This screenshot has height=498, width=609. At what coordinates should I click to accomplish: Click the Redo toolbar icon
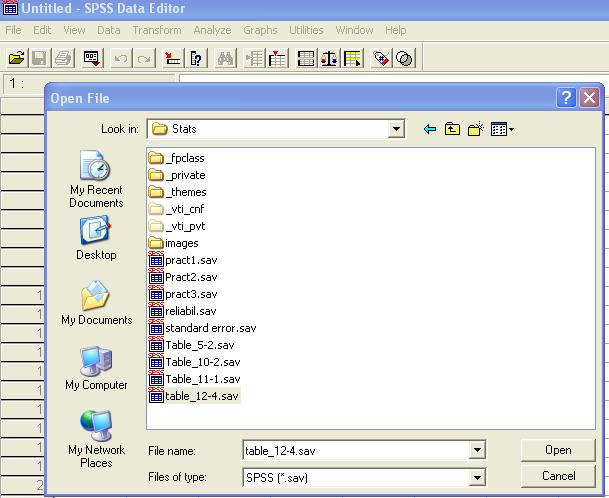click(143, 59)
